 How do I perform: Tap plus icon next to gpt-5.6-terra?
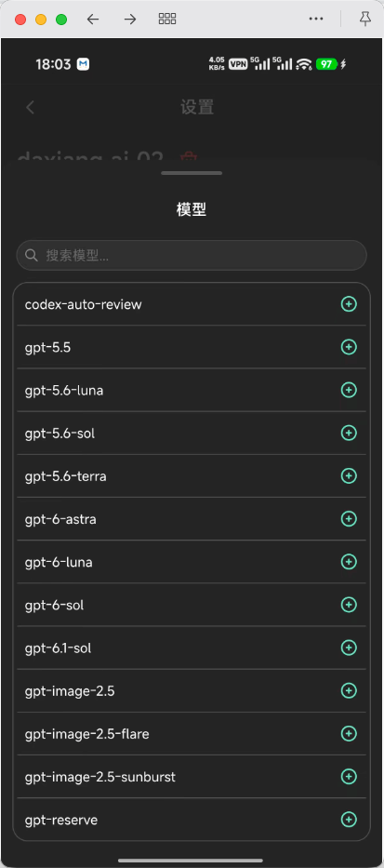[349, 476]
